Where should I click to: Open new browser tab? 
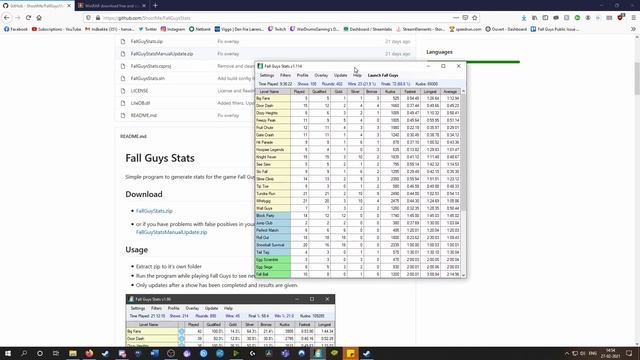(155, 6)
